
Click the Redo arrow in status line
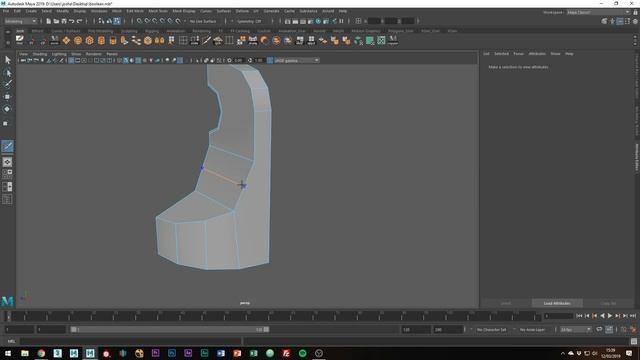[80, 21]
